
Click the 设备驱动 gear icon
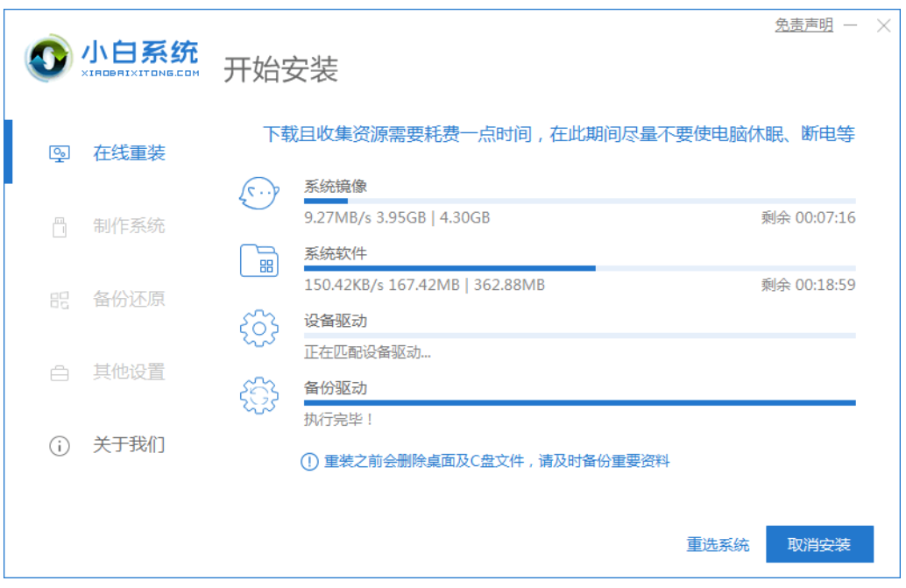click(259, 329)
